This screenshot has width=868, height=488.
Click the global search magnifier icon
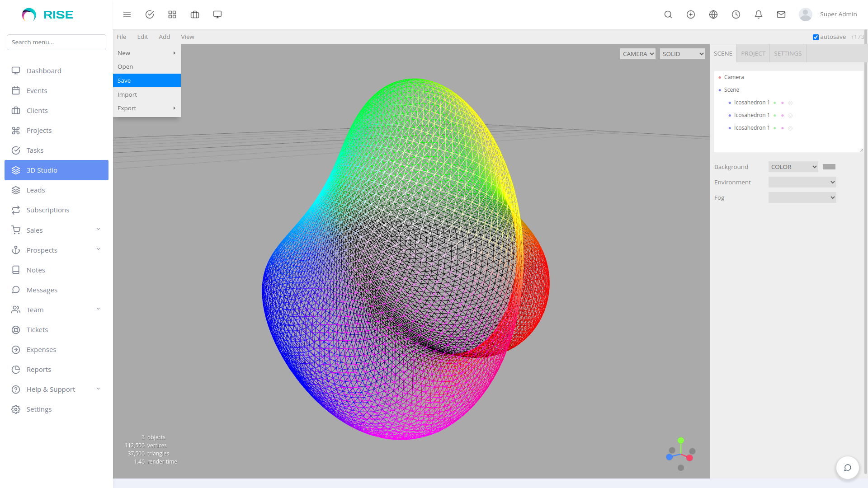[x=668, y=14]
